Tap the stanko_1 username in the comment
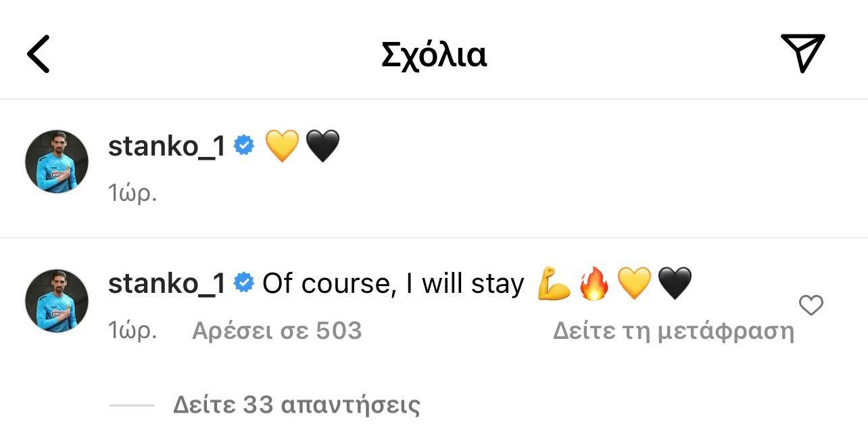Viewport: 868px width, 441px height. [166, 284]
